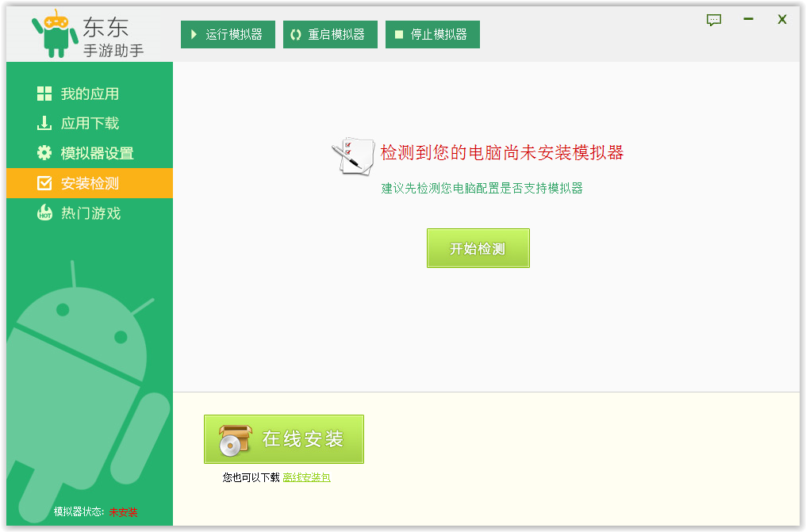Select 模拟器设置 in sidebar
Viewport: 806px width, 532px height.
pyautogui.click(x=97, y=153)
